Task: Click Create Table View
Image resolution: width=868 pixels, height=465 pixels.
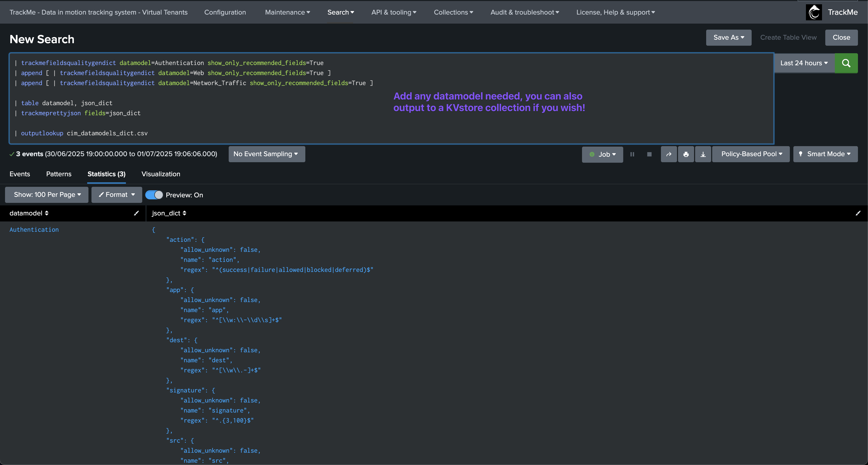Action: pos(788,37)
